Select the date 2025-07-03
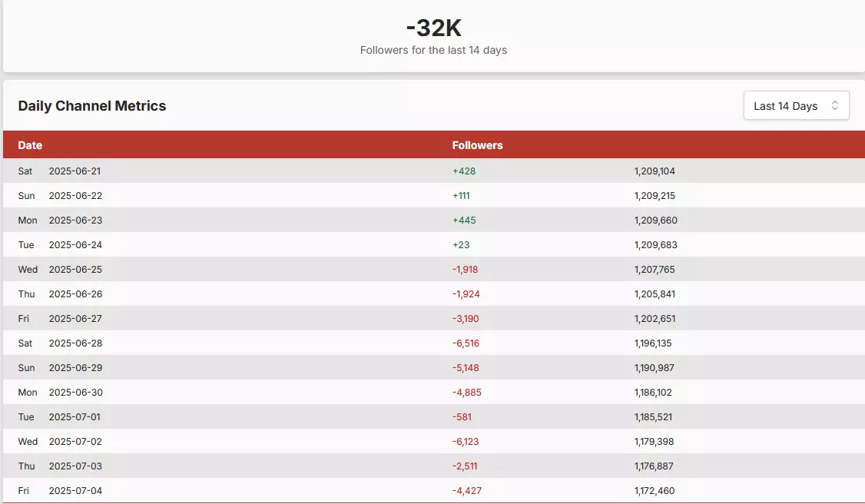865x504 pixels. 75,466
